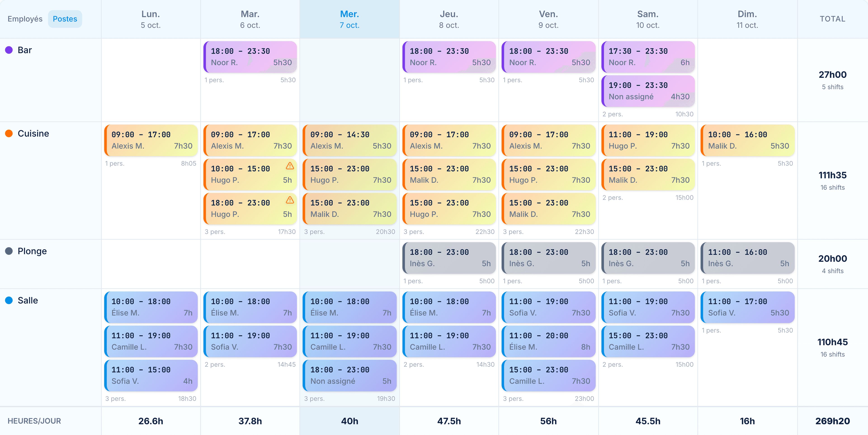Click the purple Bar color dot
Viewport: 868px width, 435px height.
pyautogui.click(x=9, y=50)
